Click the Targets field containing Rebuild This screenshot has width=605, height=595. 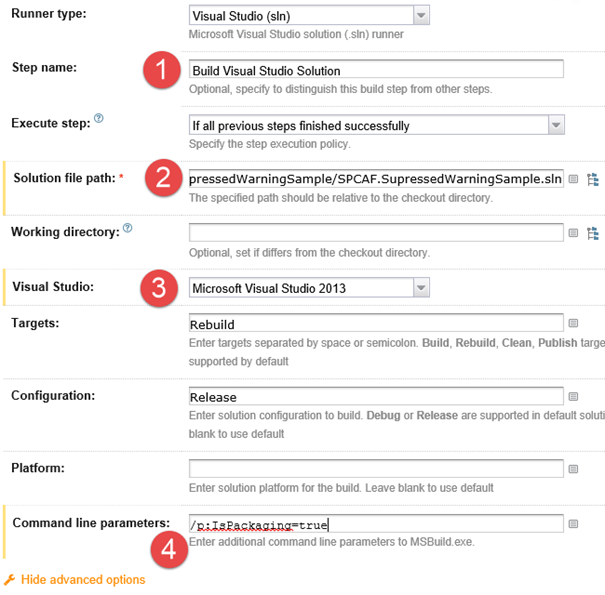click(x=376, y=324)
